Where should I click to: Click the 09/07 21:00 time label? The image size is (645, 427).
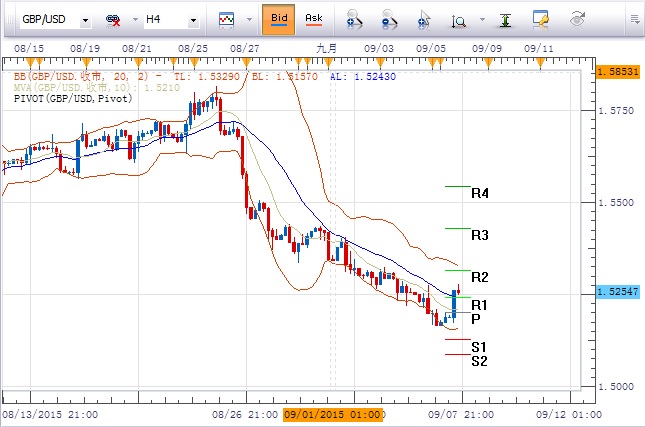(x=461, y=414)
